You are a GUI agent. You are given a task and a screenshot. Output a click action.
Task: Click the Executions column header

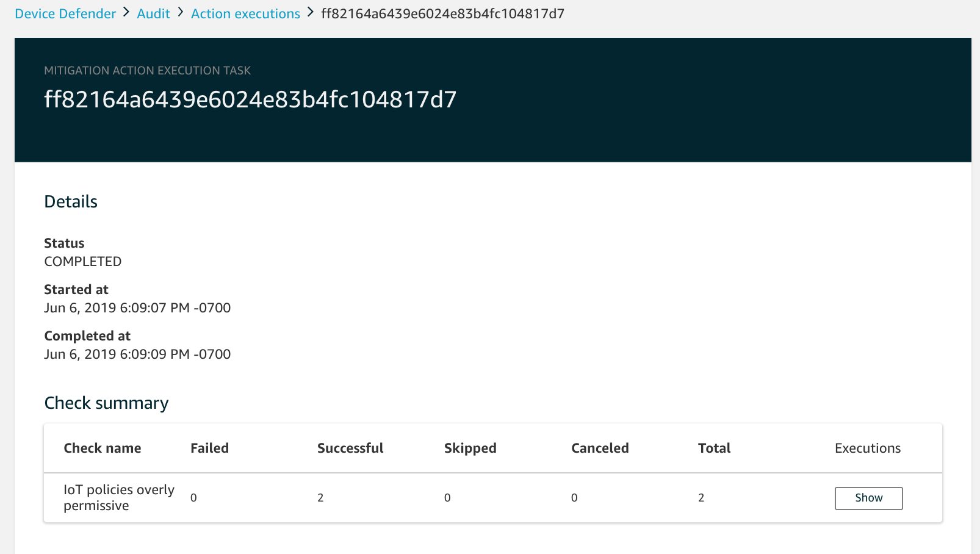[x=867, y=448]
